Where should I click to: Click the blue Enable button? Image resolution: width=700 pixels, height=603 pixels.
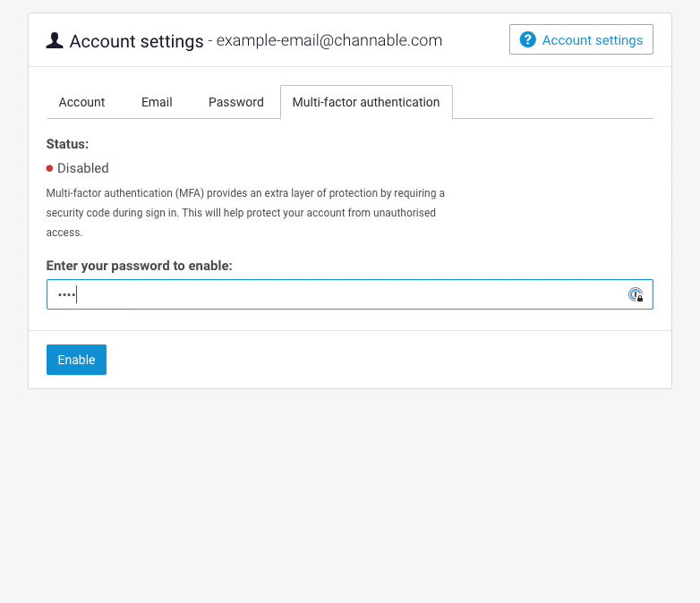pyautogui.click(x=76, y=360)
